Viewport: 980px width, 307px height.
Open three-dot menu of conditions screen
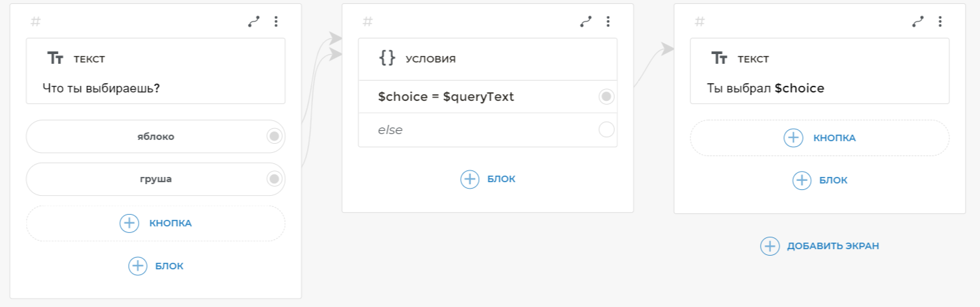608,21
